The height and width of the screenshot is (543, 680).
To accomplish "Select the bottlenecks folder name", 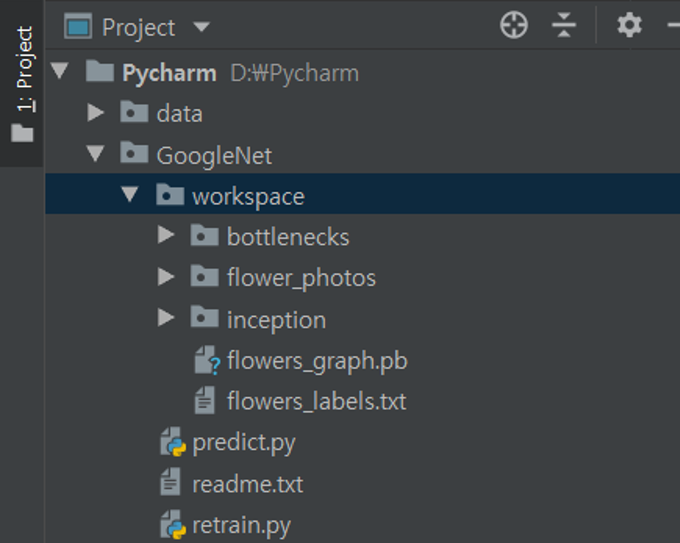I will 288,237.
